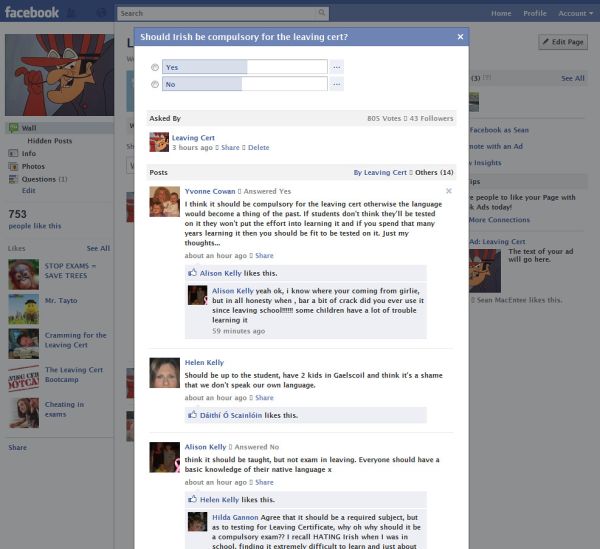Open options ellipsis beside Yes
This screenshot has height=549, width=600.
[337, 67]
